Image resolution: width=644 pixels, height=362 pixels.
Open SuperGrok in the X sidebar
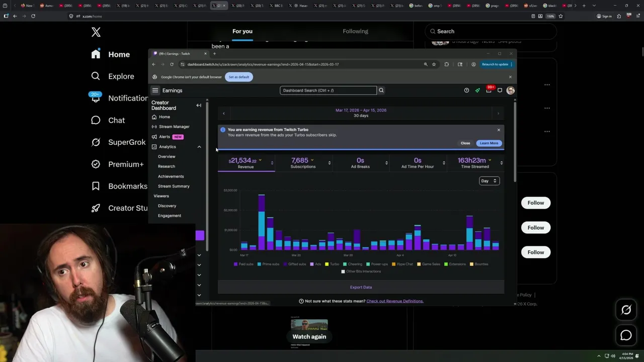click(x=118, y=142)
